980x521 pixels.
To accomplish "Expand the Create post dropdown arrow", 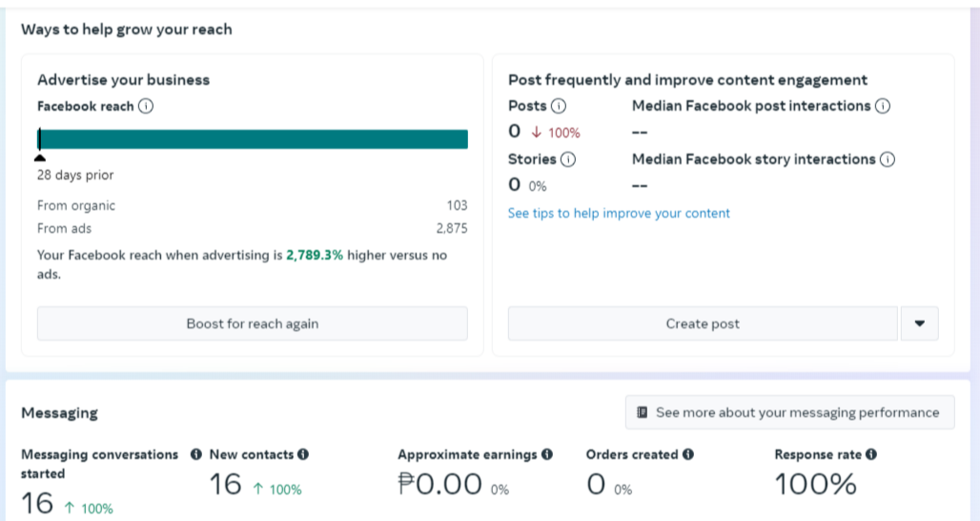I will pyautogui.click(x=920, y=323).
